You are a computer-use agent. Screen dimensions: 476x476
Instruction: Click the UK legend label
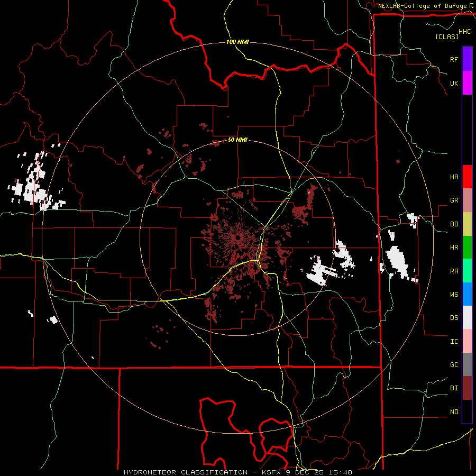pos(454,83)
